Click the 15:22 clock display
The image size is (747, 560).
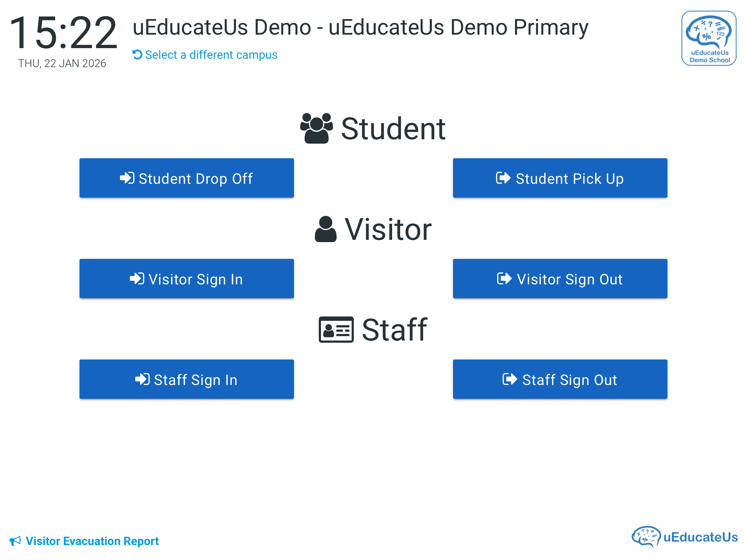click(x=63, y=33)
